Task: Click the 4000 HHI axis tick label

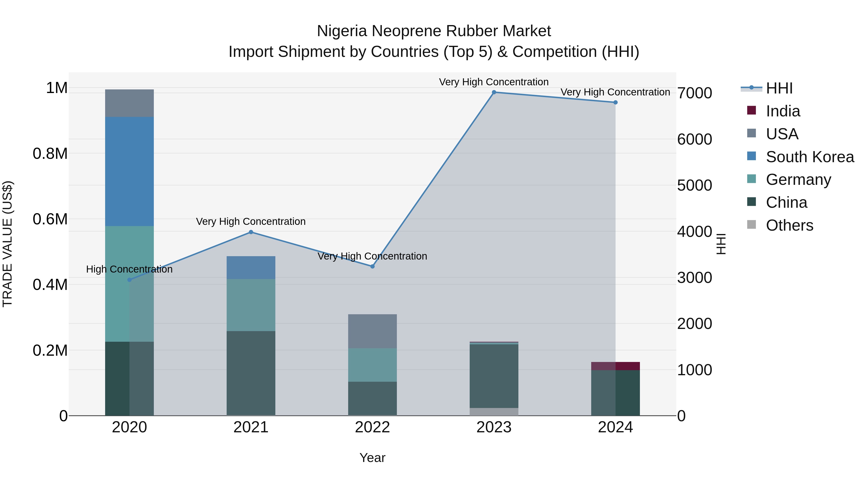Action: pyautogui.click(x=695, y=232)
